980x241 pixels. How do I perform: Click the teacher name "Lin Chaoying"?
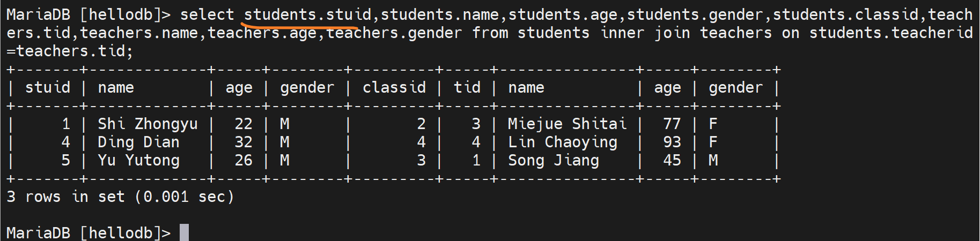563,142
